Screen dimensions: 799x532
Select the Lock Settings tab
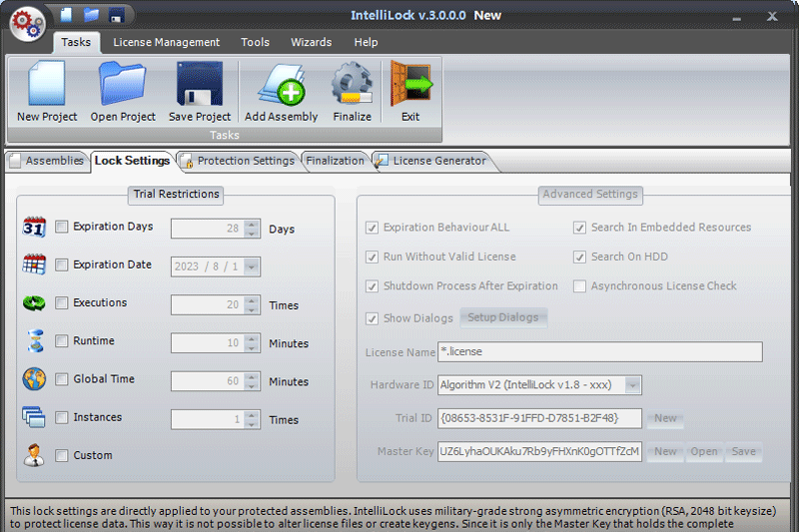click(x=132, y=161)
